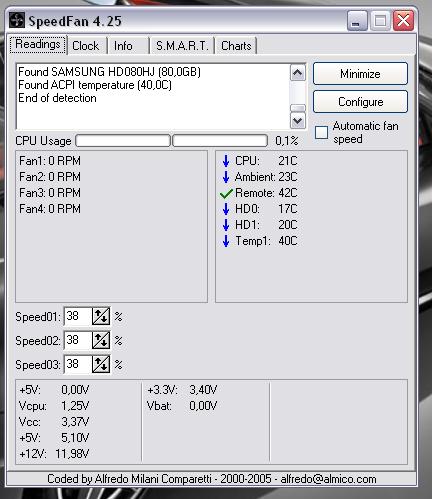Click the +3.3V 3,40V voltage reading

(x=182, y=390)
